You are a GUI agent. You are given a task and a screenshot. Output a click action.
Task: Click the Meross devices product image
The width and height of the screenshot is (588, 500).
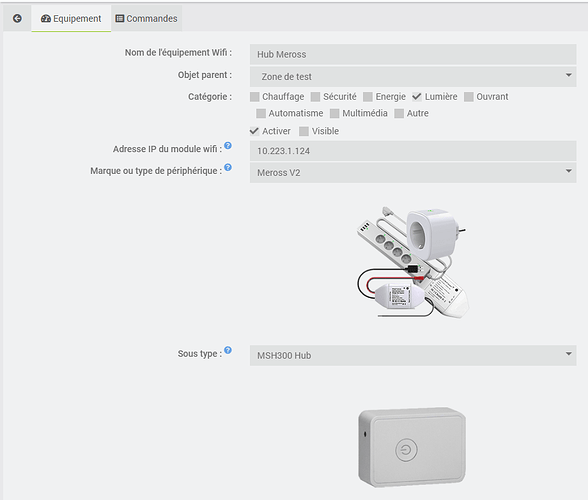[x=412, y=263]
